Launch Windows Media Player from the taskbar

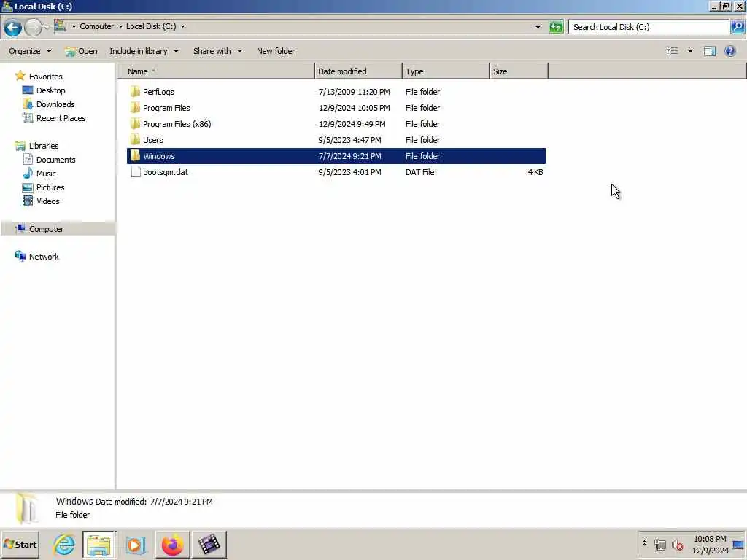[x=135, y=544]
